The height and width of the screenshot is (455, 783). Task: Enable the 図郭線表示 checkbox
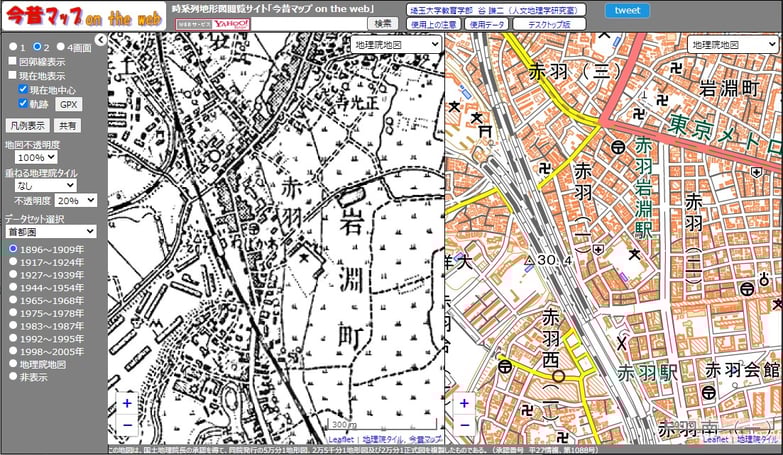click(x=12, y=60)
